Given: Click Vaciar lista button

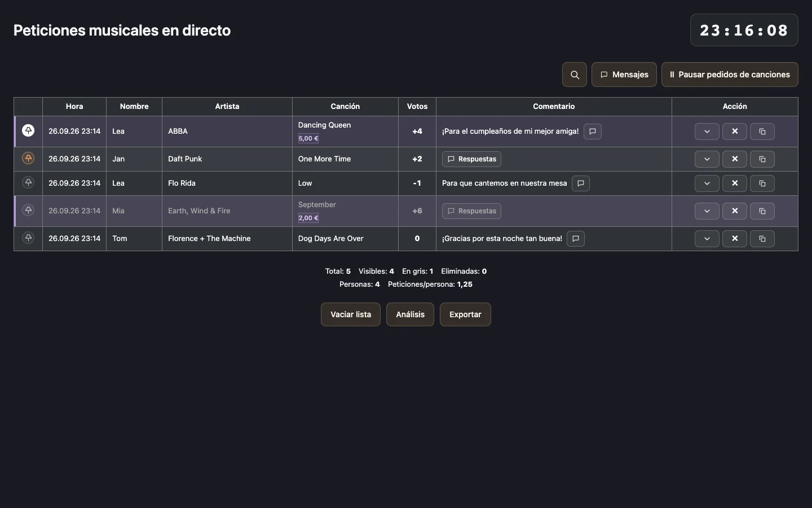Looking at the screenshot, I should point(351,314).
